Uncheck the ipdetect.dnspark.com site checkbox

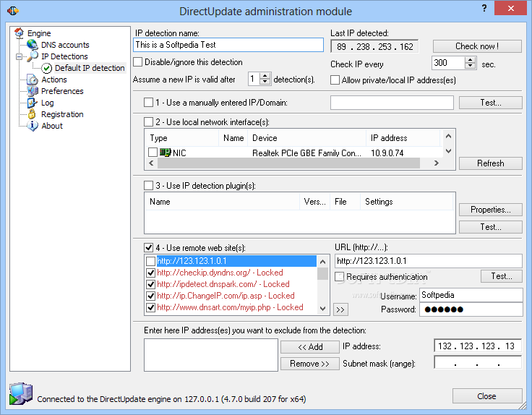(150, 284)
